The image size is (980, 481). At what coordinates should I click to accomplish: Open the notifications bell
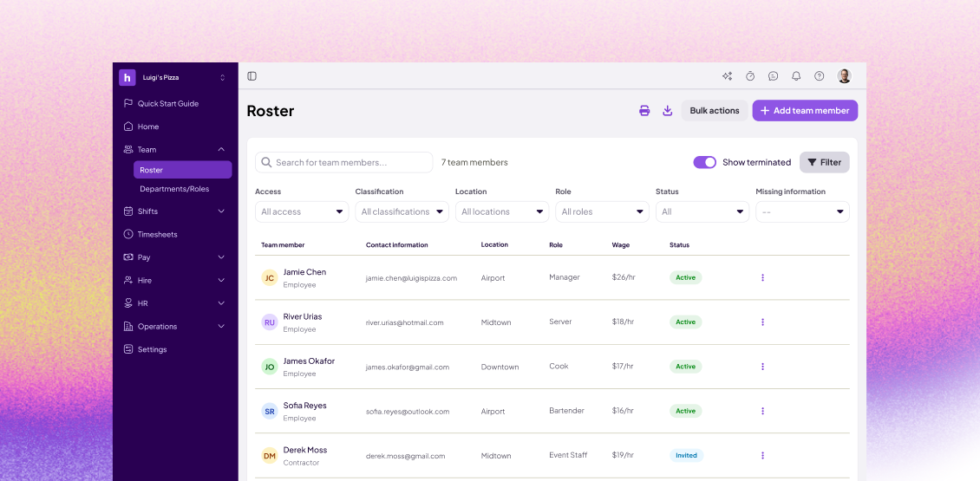(795, 76)
